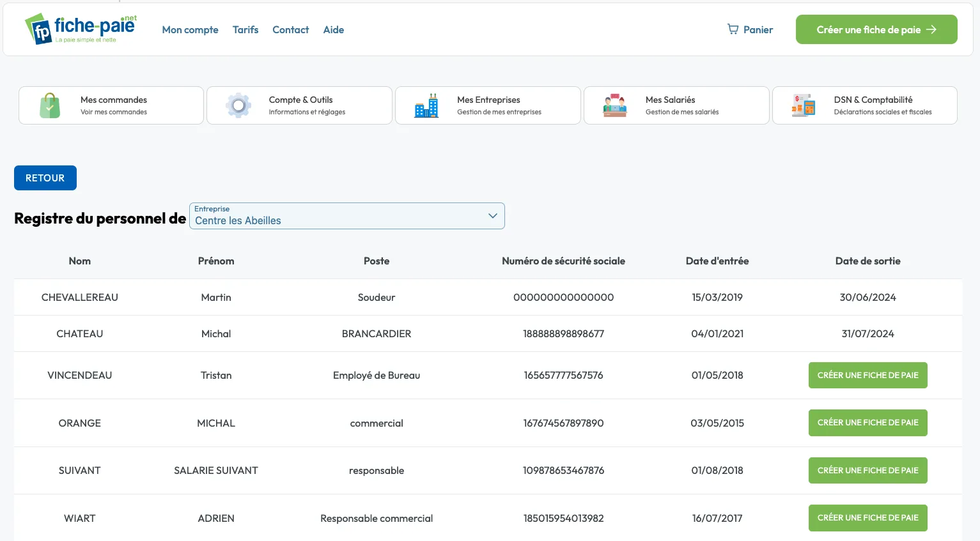Click Numéro de sécurité sociale header
This screenshot has height=541, width=980.
[563, 261]
